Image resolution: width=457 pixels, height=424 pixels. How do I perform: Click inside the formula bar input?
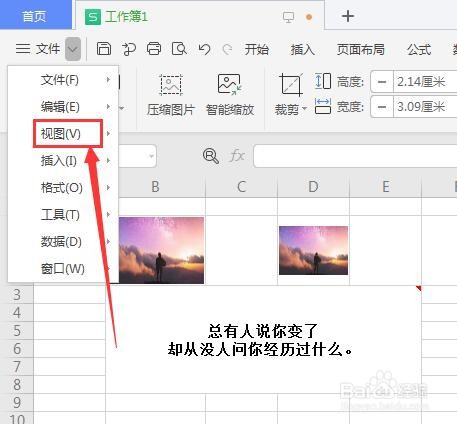[355, 156]
